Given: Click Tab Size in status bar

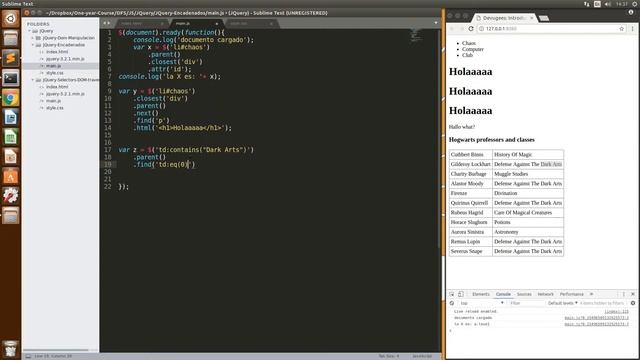Looking at the screenshot, I should [389, 356].
